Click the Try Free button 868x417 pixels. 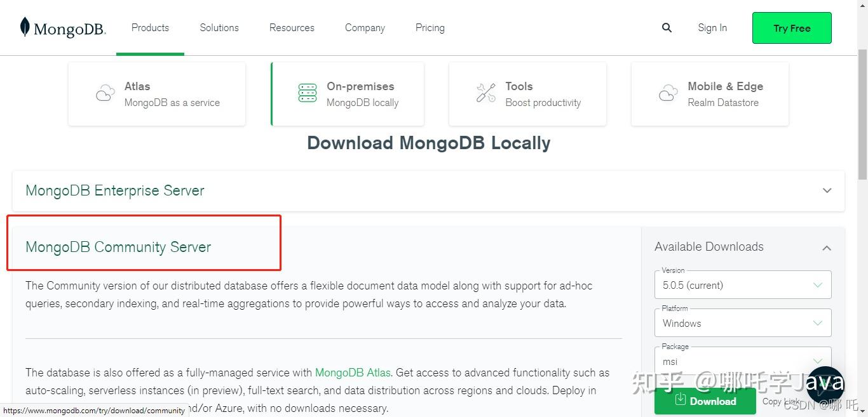click(x=791, y=28)
